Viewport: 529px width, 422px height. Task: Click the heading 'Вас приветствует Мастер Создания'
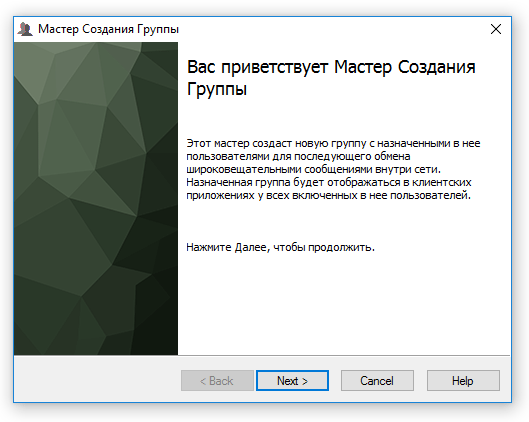pos(331,67)
